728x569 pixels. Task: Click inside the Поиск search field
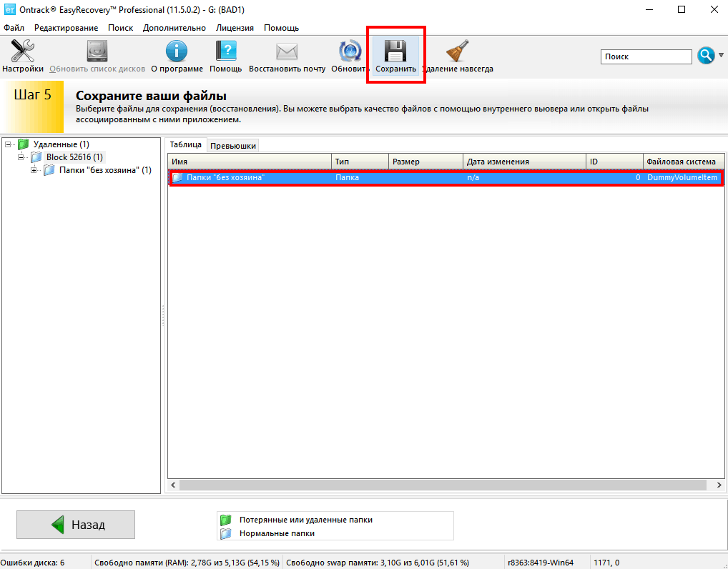646,56
